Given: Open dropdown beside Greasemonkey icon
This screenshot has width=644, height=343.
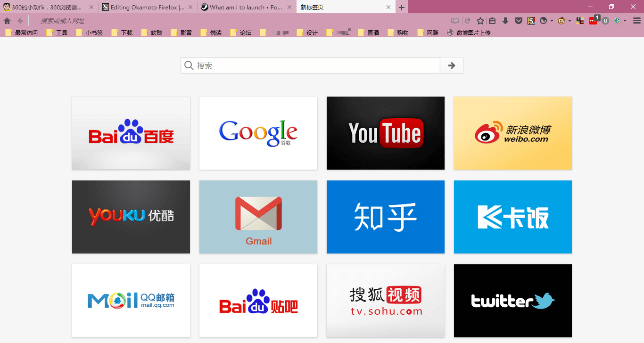Looking at the screenshot, I should tap(570, 21).
